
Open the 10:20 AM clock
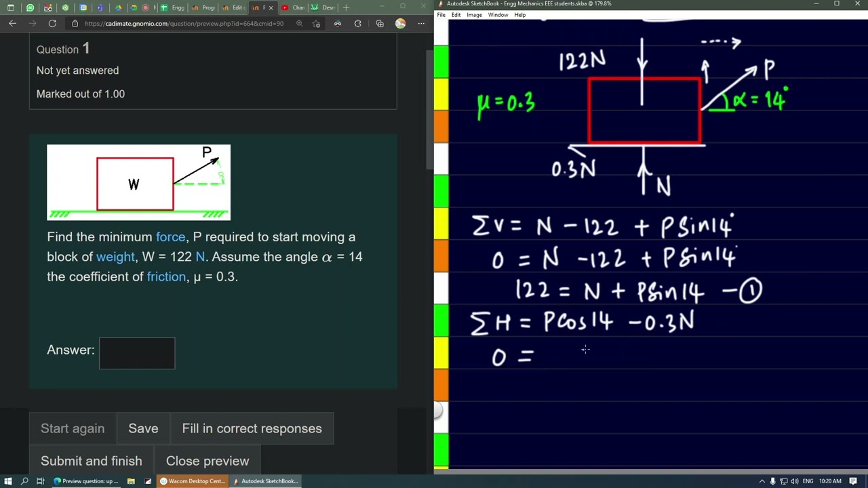pyautogui.click(x=830, y=481)
